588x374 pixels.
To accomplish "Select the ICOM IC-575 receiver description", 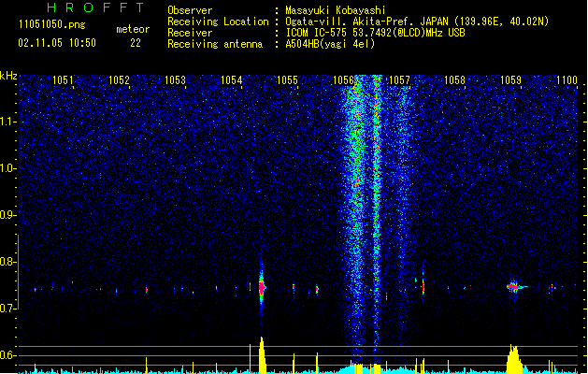I will [x=375, y=33].
